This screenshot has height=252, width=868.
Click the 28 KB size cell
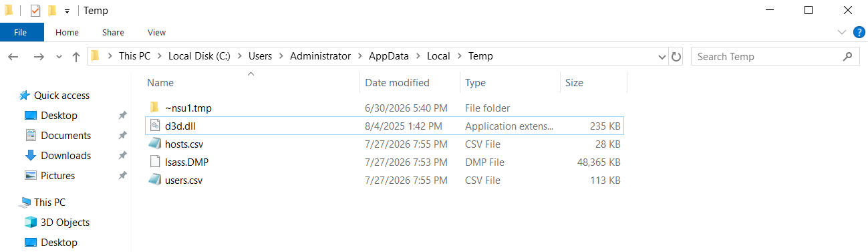click(x=609, y=144)
